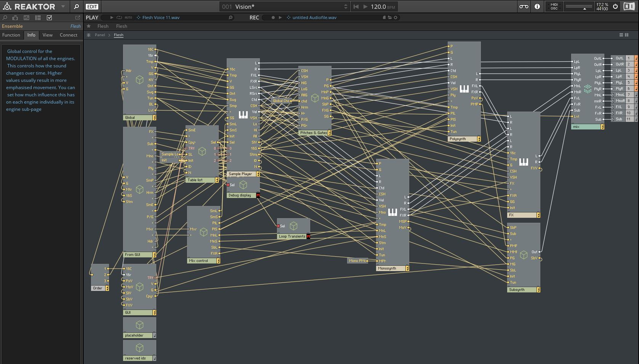Image resolution: width=639 pixels, height=364 pixels.
Task: Select the Order module label
Action: pyautogui.click(x=98, y=288)
